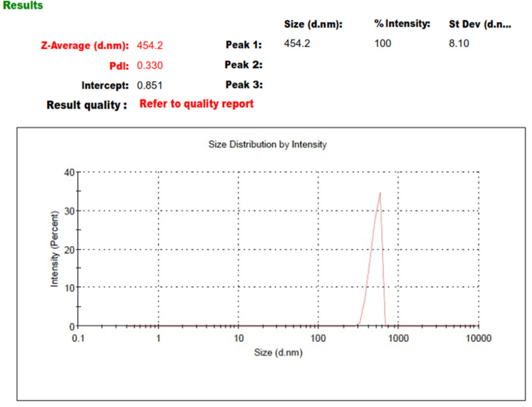The width and height of the screenshot is (532, 407).
Task: Select the Peak 1 size value 454.2
Action: 297,43
